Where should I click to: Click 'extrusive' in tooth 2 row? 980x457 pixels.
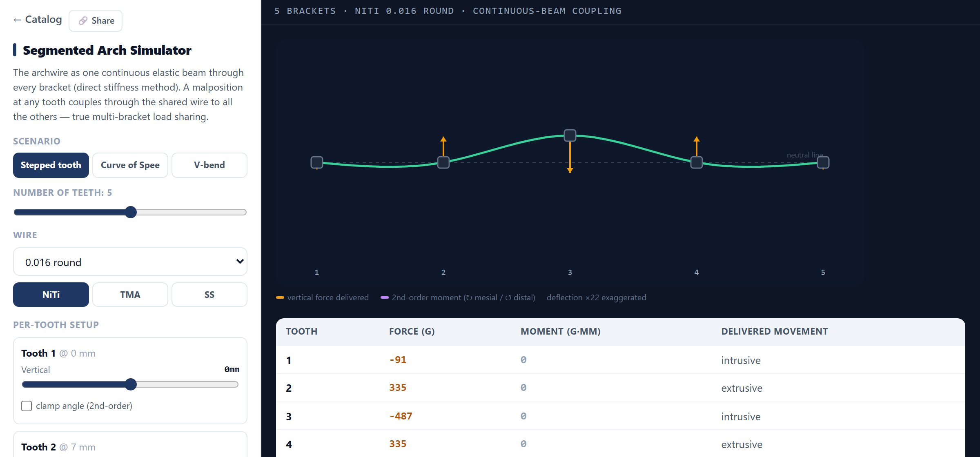point(742,388)
